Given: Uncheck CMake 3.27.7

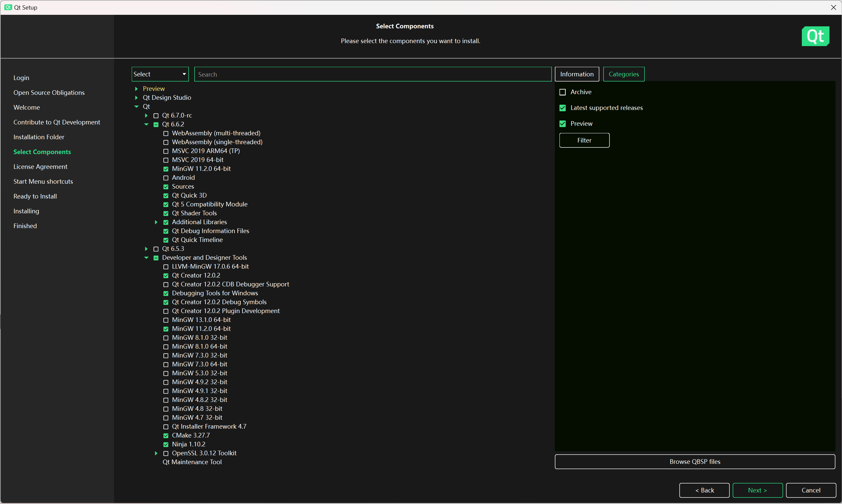Looking at the screenshot, I should tap(166, 436).
